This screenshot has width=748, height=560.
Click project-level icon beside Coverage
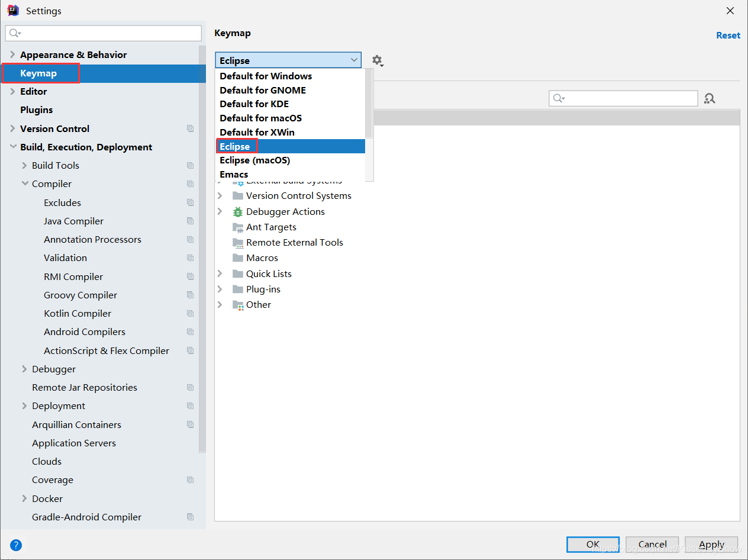click(x=191, y=479)
